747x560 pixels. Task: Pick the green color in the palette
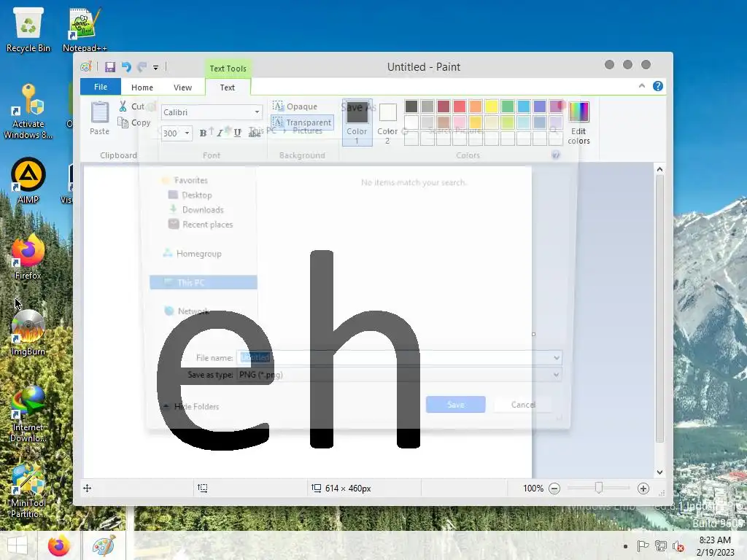click(x=508, y=106)
